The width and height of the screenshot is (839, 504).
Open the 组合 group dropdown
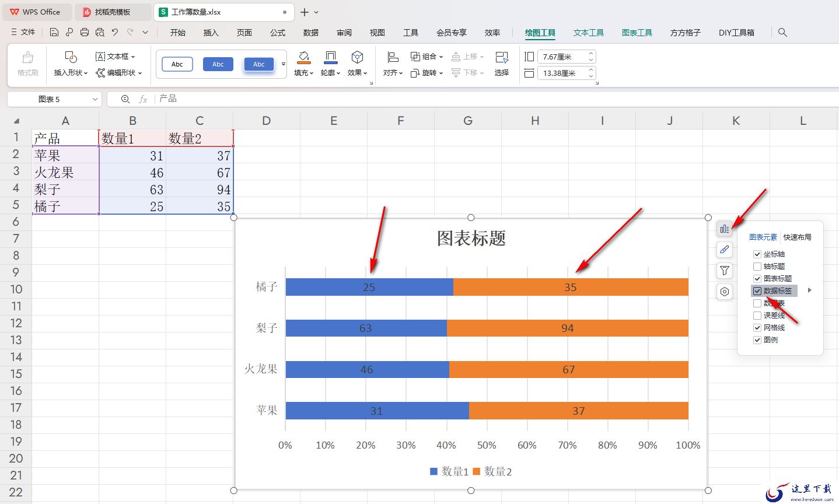click(x=427, y=57)
